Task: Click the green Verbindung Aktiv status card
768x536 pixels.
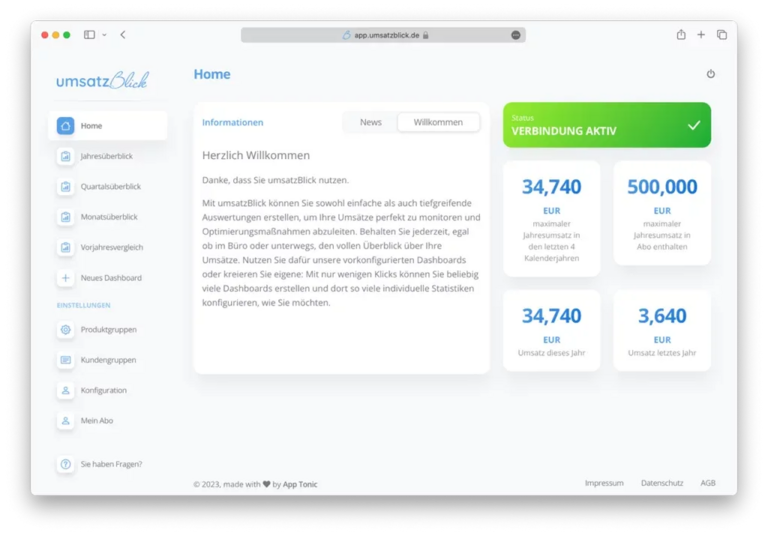Action: [606, 125]
